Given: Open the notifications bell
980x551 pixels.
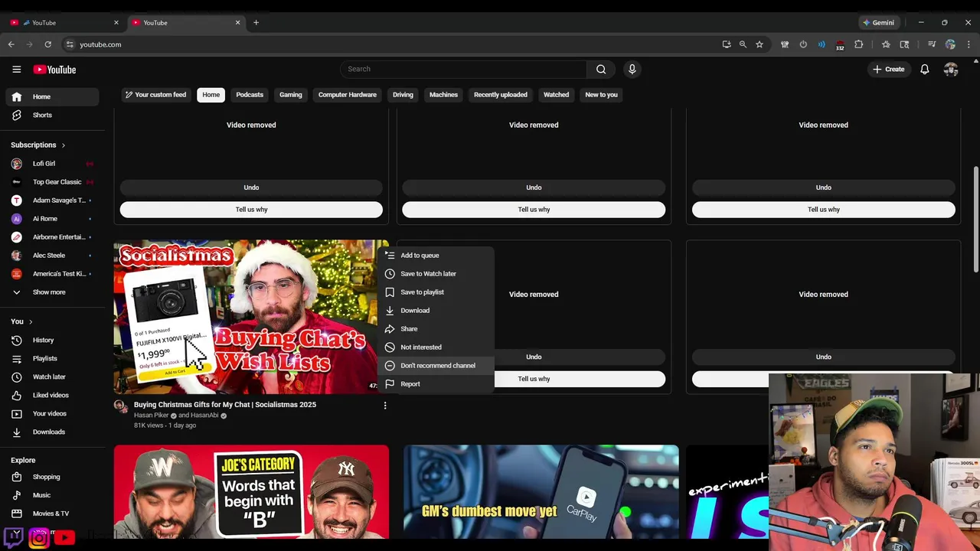Looking at the screenshot, I should pyautogui.click(x=925, y=69).
